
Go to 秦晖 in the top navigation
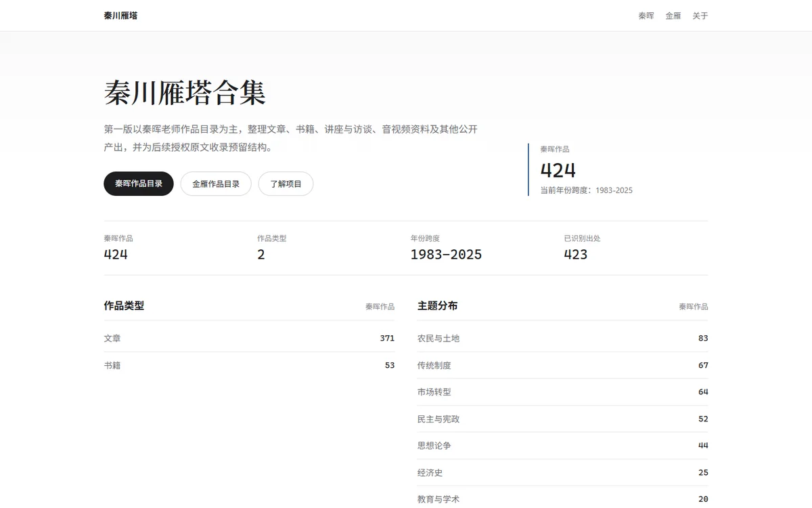646,16
